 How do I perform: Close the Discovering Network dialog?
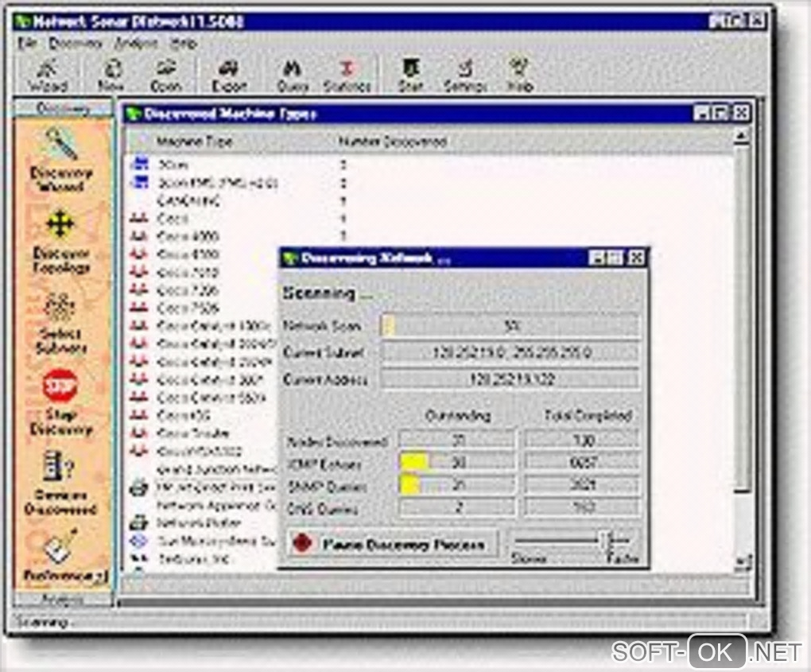point(637,257)
